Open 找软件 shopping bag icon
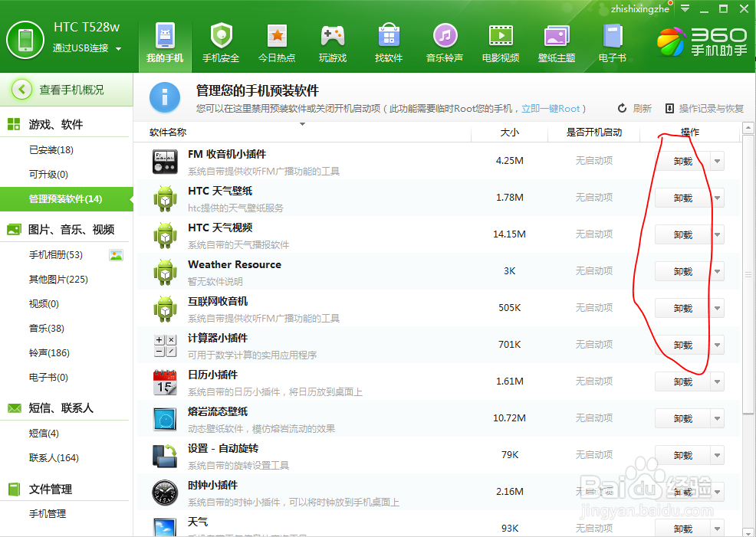 click(389, 36)
